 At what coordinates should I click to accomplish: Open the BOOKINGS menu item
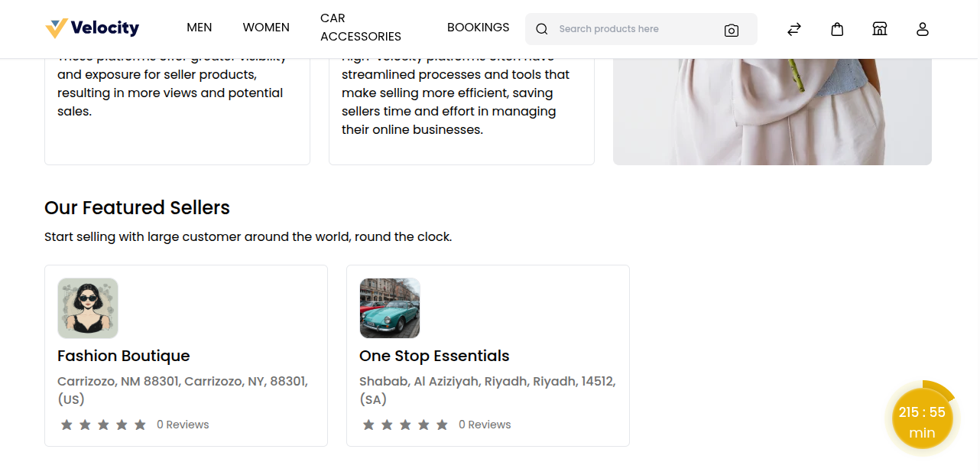coord(478,28)
